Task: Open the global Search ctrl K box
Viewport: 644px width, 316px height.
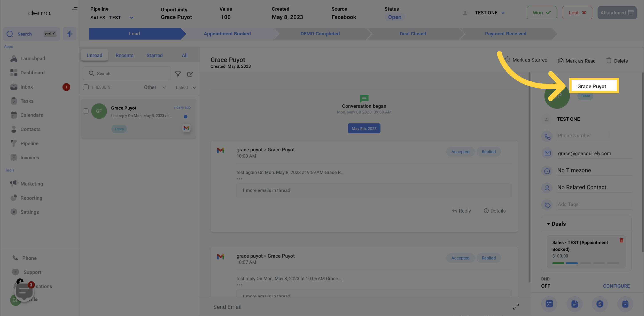Action: point(31,34)
